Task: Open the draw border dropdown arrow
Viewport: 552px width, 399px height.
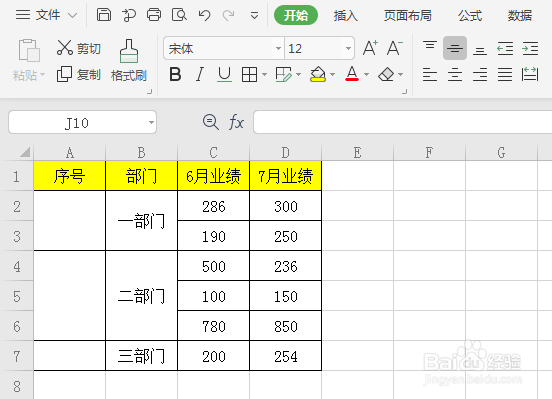Action: (299, 75)
